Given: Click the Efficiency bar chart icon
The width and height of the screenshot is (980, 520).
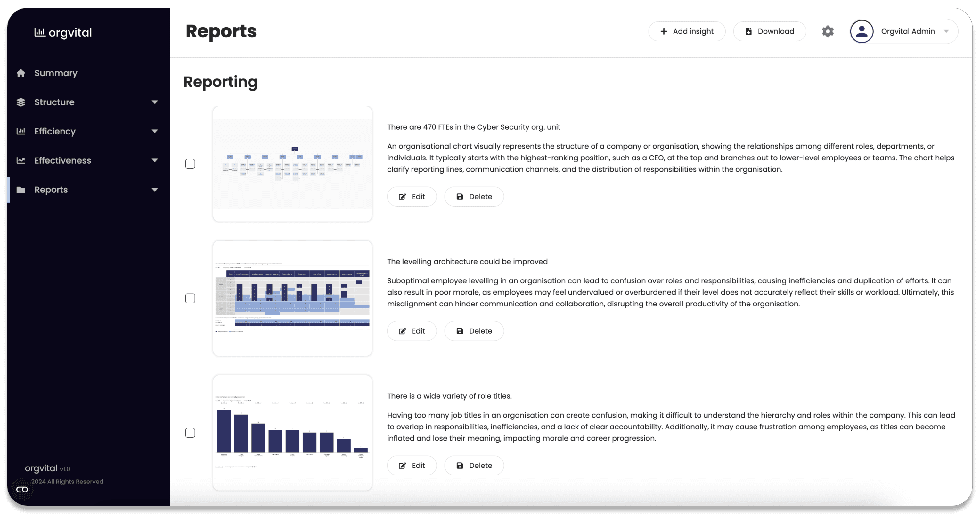Looking at the screenshot, I should [x=21, y=131].
